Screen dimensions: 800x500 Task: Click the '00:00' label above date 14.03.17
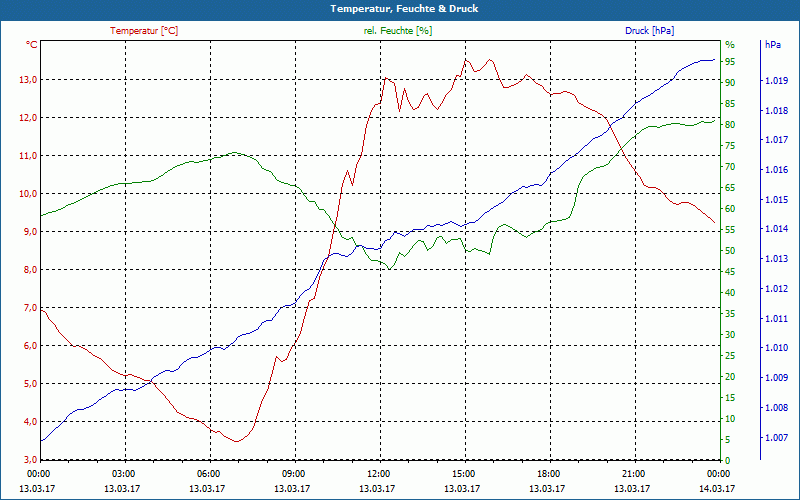click(x=718, y=473)
